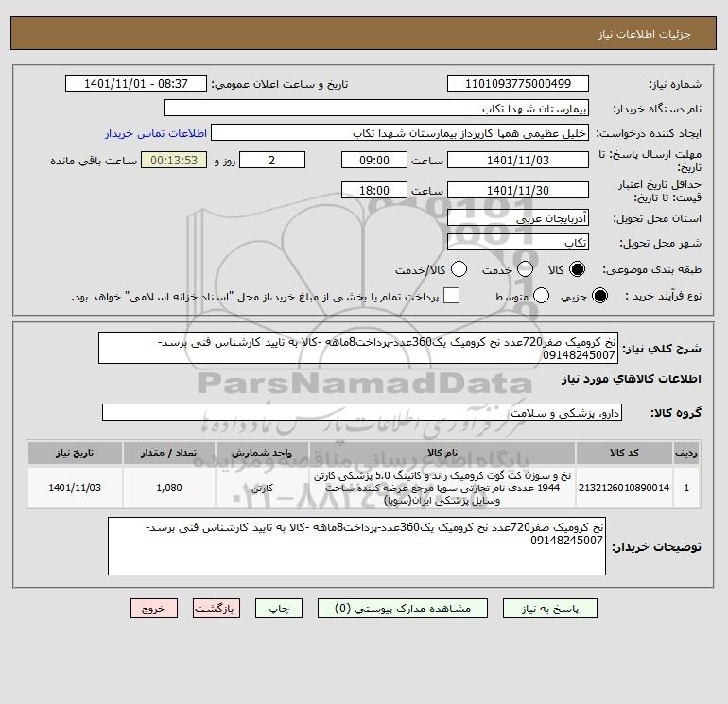Image resolution: width=728 pixels, height=704 pixels.
Task: Select the جزیی purchase type radio
Action: click(599, 296)
